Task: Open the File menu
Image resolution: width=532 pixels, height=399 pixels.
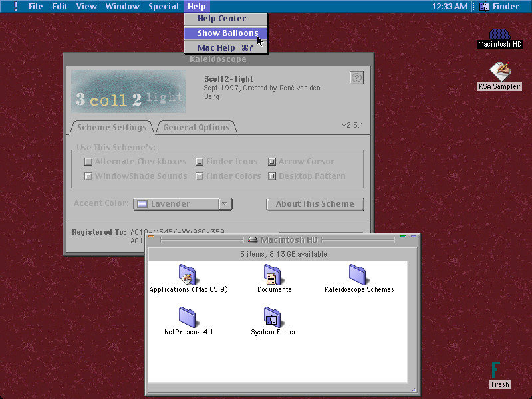Action: [36, 6]
